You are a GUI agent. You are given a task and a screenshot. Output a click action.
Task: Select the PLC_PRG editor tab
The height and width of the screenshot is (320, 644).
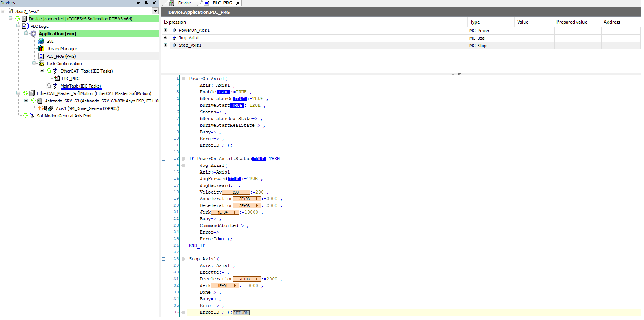click(222, 3)
